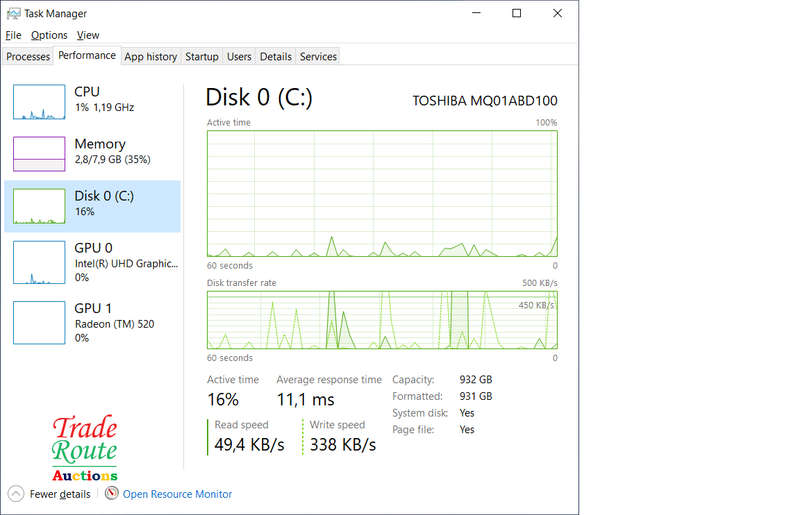
Task: Open Memory 2,8/7,9 GB (35%) entry
Action: point(92,154)
